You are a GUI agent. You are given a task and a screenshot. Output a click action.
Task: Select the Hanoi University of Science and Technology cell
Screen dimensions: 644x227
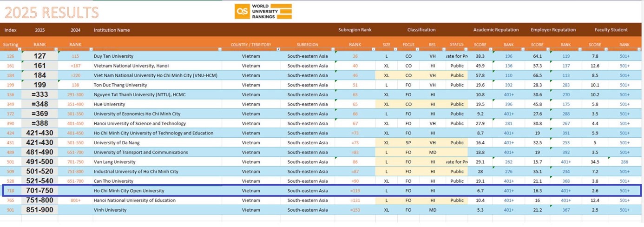pos(157,123)
